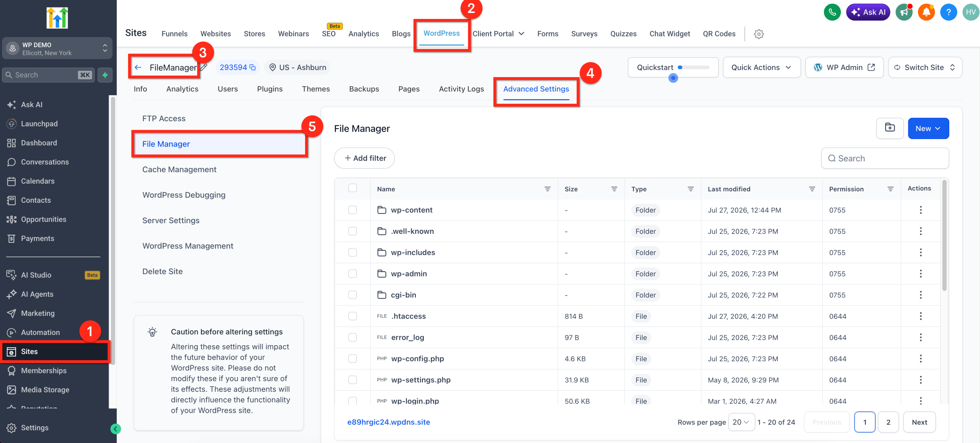The width and height of the screenshot is (980, 443).
Task: Click the file table vertical scrollbar
Action: (x=944, y=236)
